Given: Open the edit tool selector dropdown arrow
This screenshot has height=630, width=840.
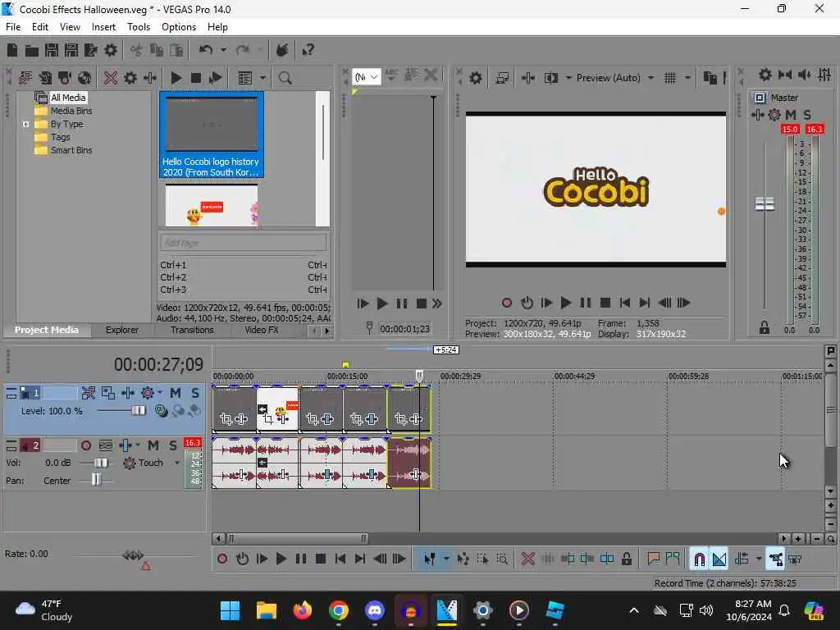Looking at the screenshot, I should 446,559.
